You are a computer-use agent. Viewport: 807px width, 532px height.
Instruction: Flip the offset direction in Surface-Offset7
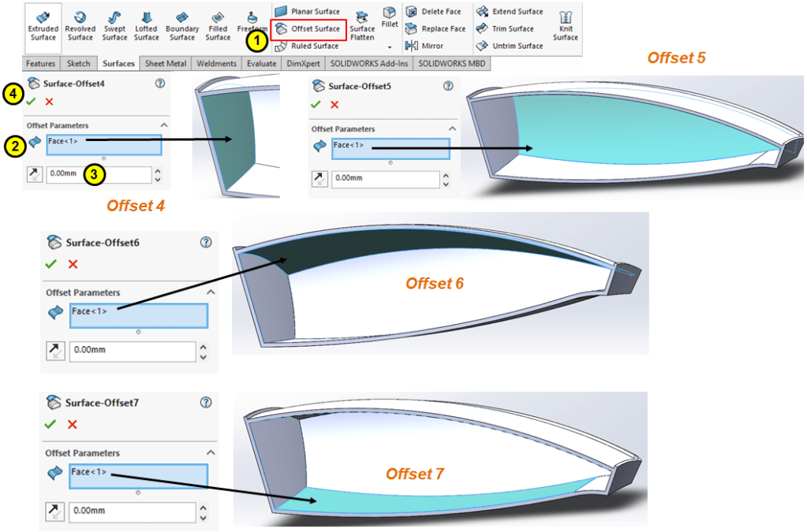pos(55,511)
